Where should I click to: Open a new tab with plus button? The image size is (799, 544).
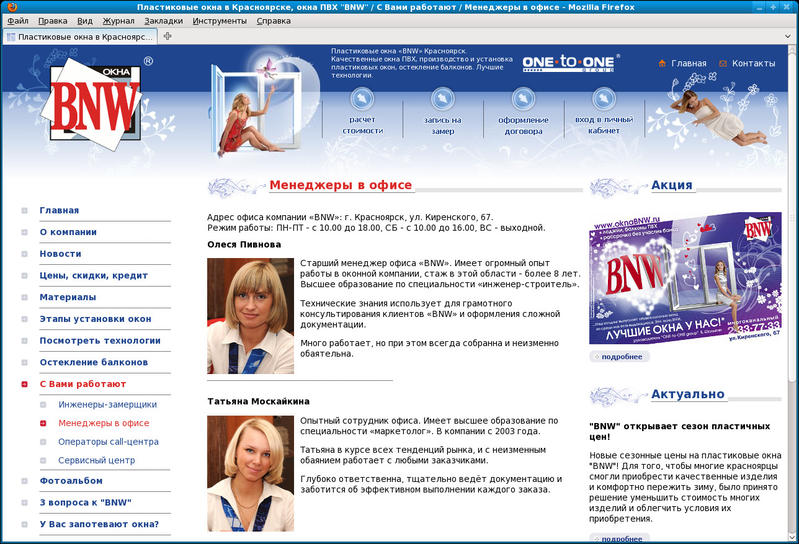(x=168, y=36)
